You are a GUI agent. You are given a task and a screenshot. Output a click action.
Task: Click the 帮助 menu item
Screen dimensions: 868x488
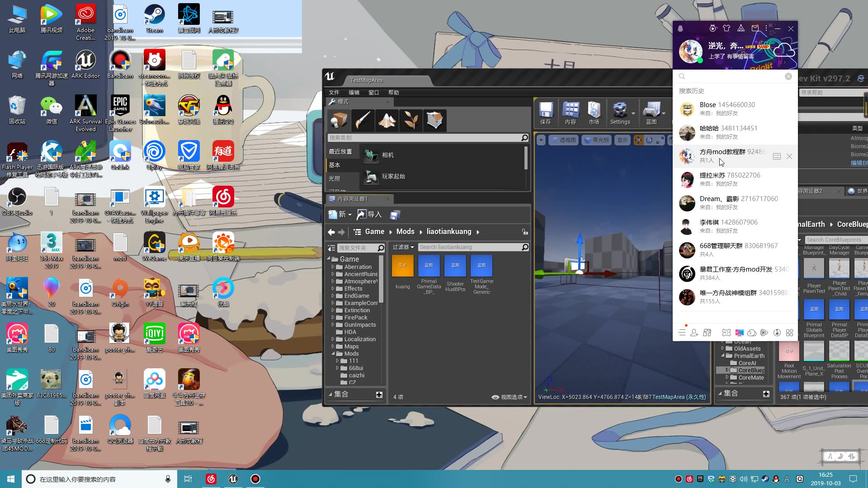pos(394,92)
